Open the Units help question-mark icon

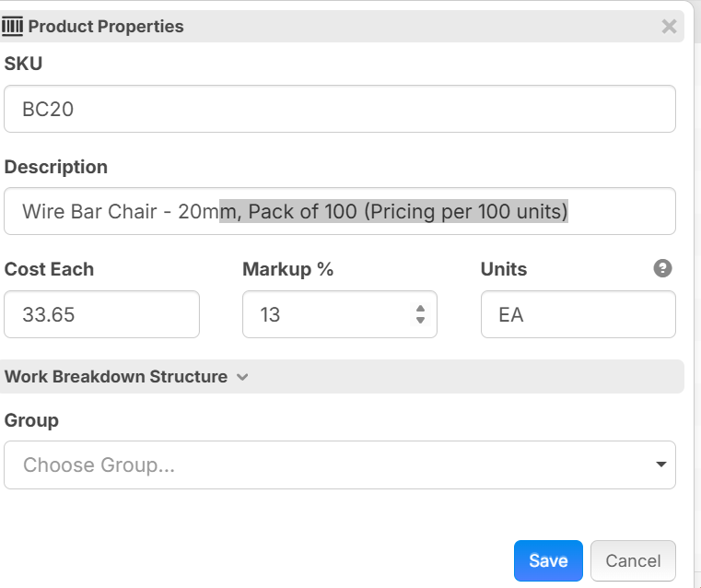tap(662, 268)
